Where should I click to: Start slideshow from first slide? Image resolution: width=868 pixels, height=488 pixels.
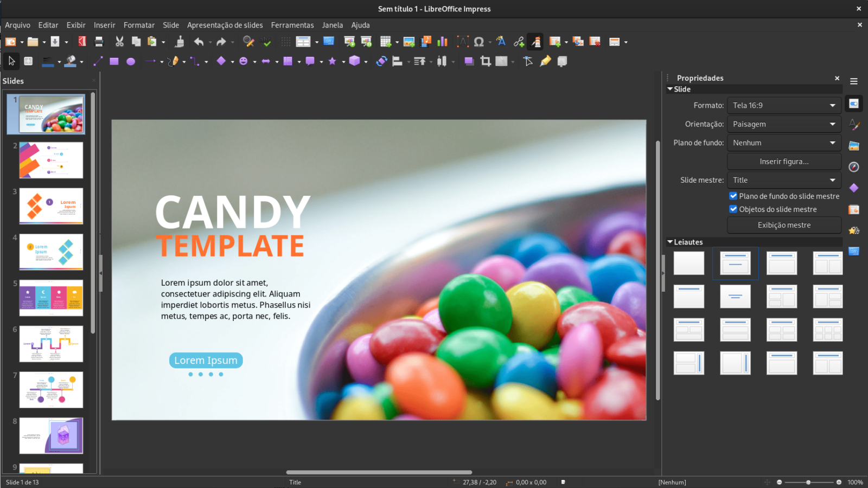click(x=349, y=41)
